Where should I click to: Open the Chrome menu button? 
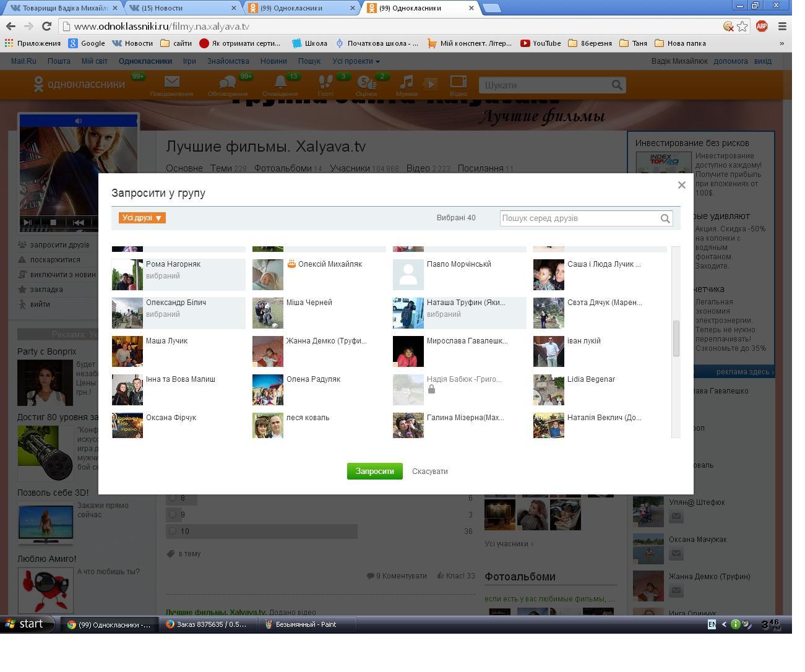point(782,26)
